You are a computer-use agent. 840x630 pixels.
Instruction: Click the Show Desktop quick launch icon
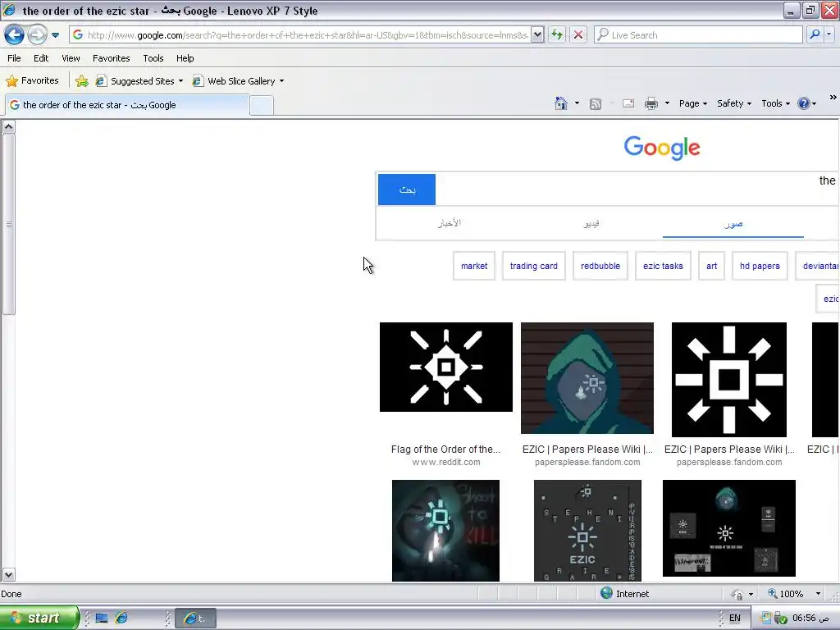click(x=102, y=619)
